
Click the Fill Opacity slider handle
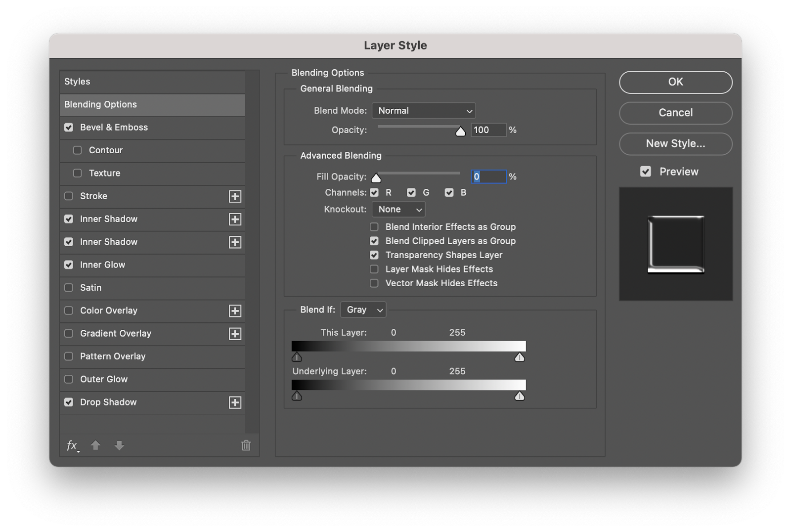click(376, 178)
